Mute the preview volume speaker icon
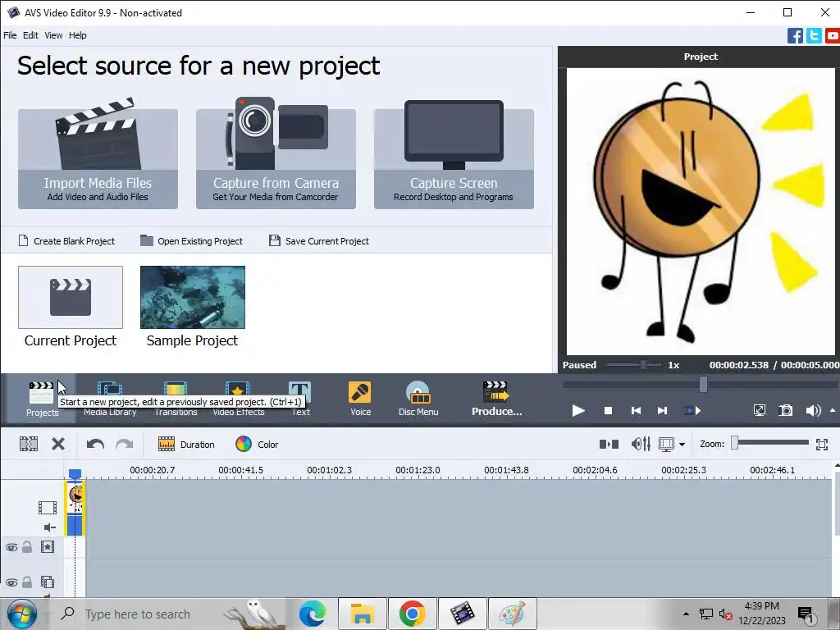The height and width of the screenshot is (630, 840). [x=813, y=411]
